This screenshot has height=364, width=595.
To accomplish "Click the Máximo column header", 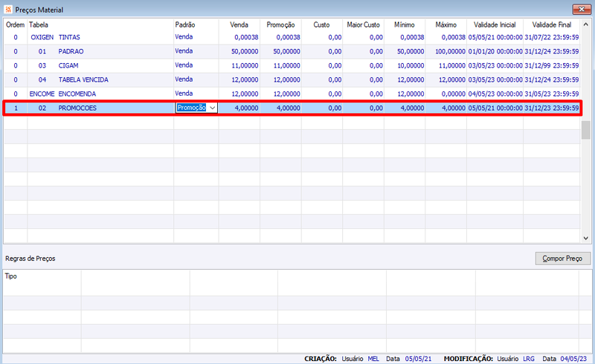I will (446, 25).
